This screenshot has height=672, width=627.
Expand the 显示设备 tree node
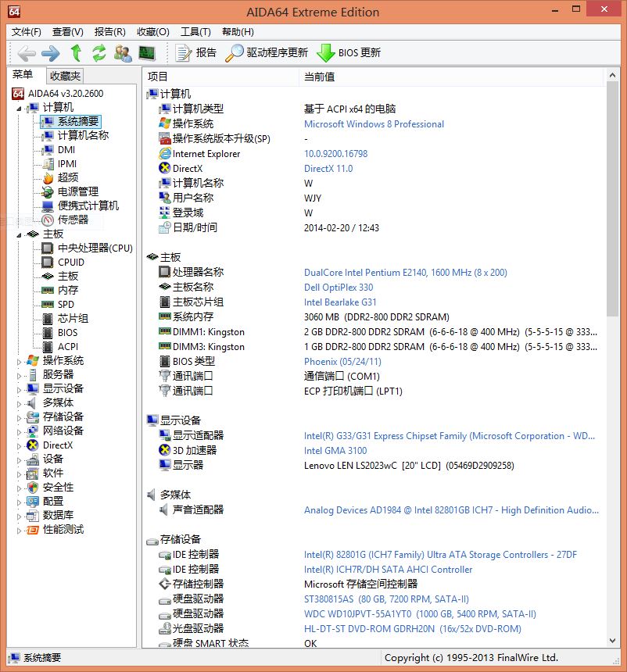19,390
